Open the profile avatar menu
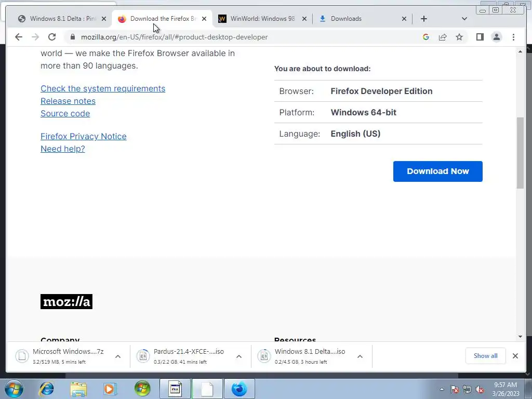Viewport: 532px width, 399px height. (x=497, y=37)
